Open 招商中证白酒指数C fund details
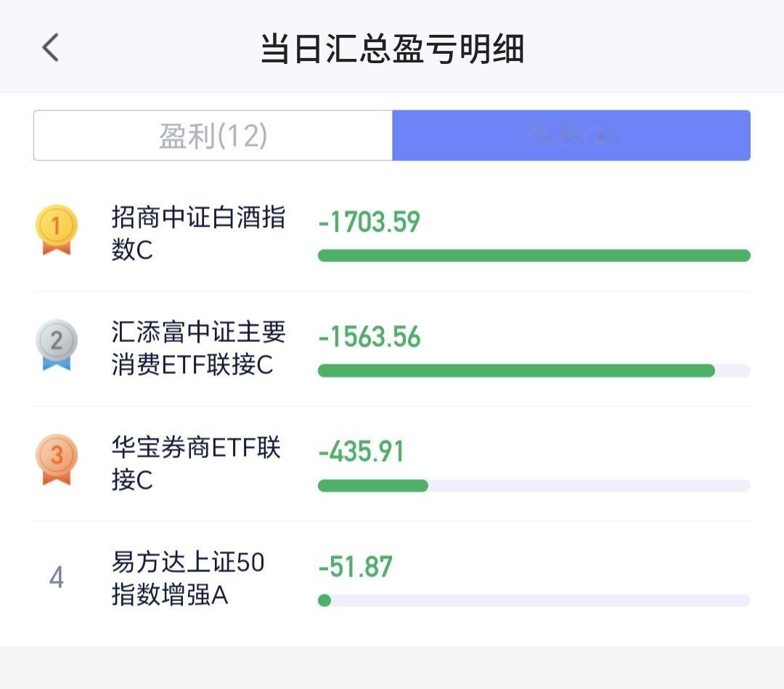 198,233
